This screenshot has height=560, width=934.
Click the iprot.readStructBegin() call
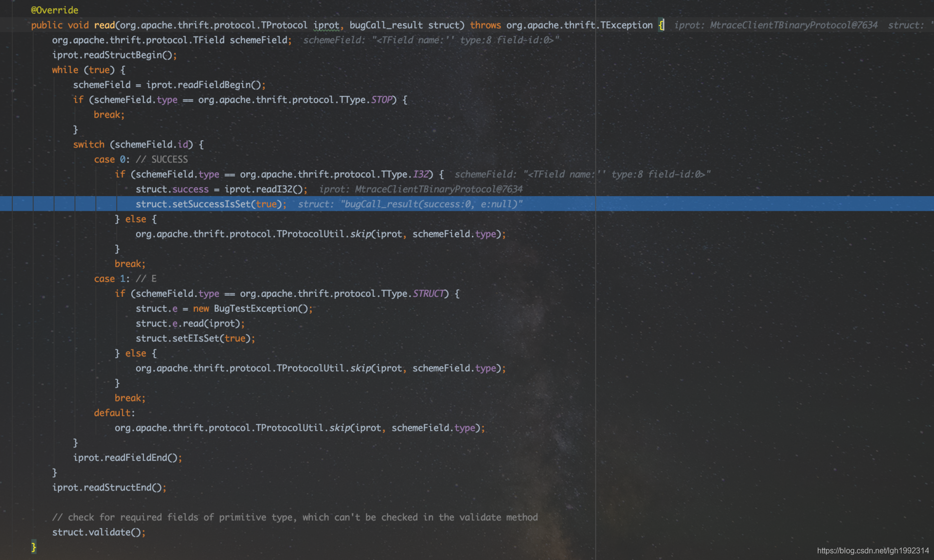coord(114,55)
